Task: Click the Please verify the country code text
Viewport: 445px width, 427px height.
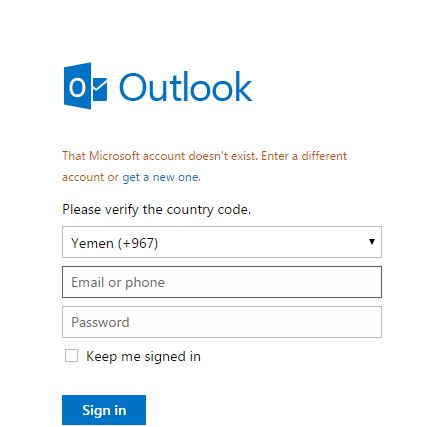Action: [156, 210]
